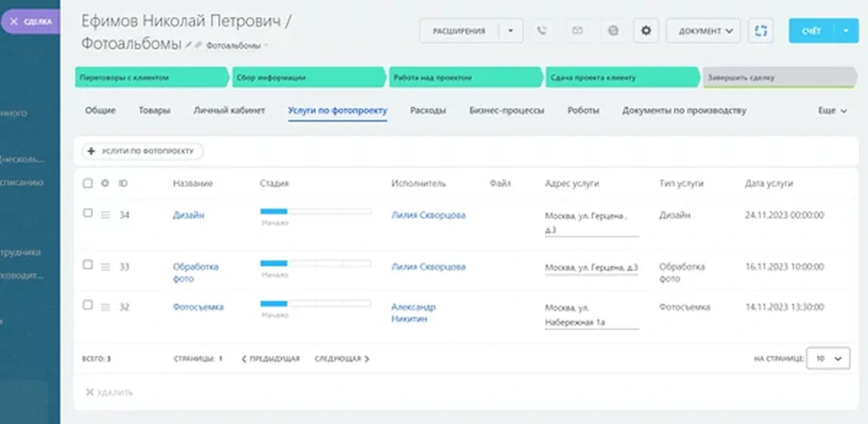Open the Бизнес-процессы tab

pos(506,111)
